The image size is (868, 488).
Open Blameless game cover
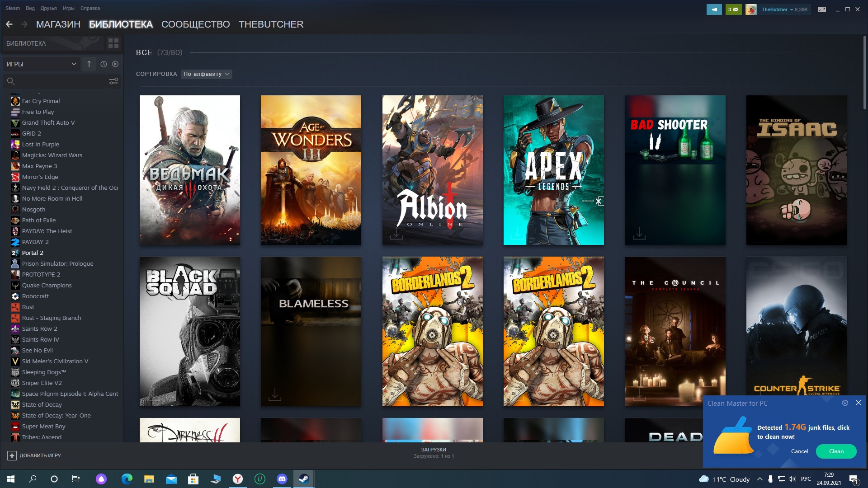click(x=311, y=332)
